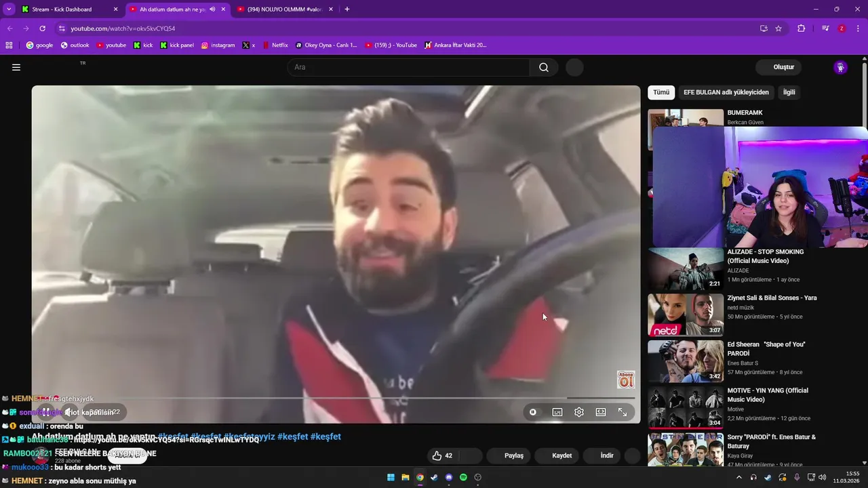Open a new browser tab
Image resolution: width=868 pixels, height=488 pixels.
pos(347,9)
